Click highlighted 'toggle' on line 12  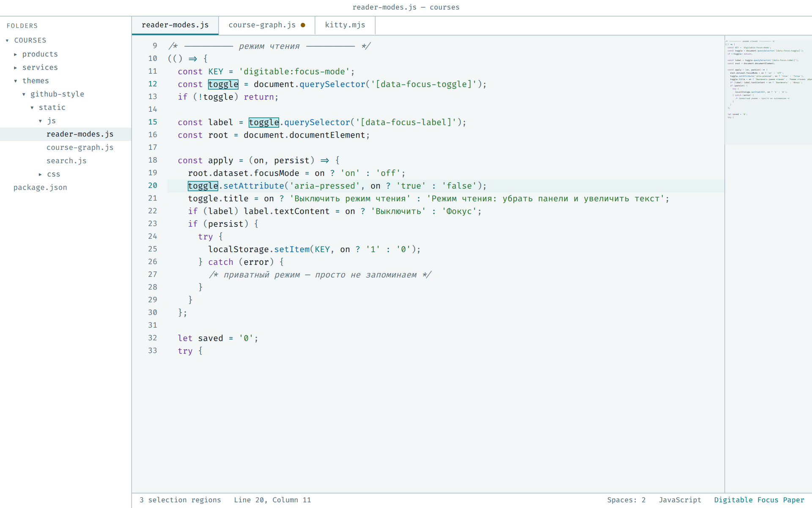[223, 84]
